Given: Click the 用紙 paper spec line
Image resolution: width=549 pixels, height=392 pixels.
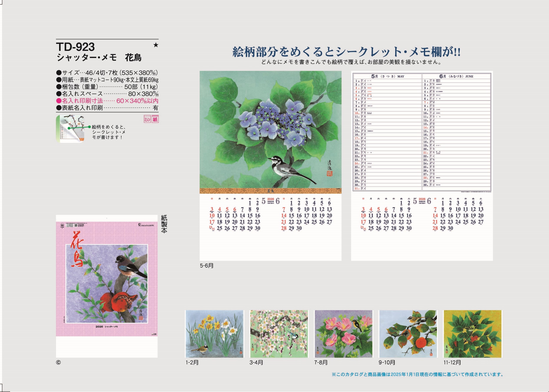Looking at the screenshot, I should (107, 80).
